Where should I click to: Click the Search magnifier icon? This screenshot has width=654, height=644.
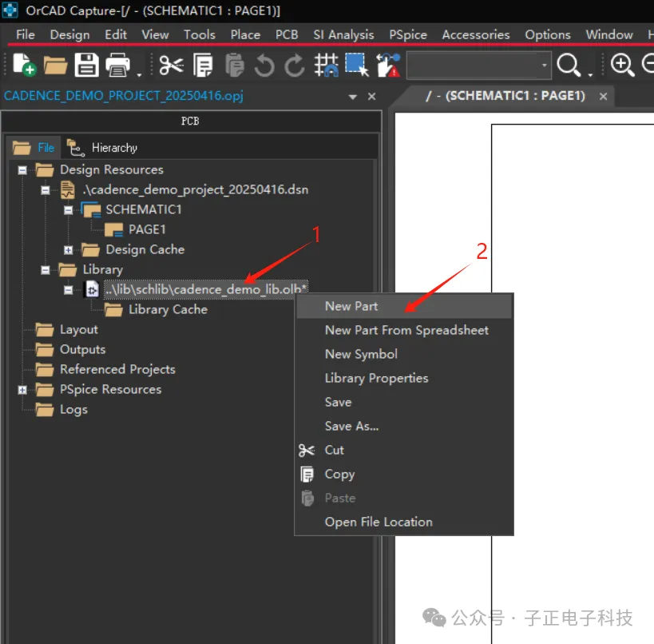pyautogui.click(x=569, y=65)
